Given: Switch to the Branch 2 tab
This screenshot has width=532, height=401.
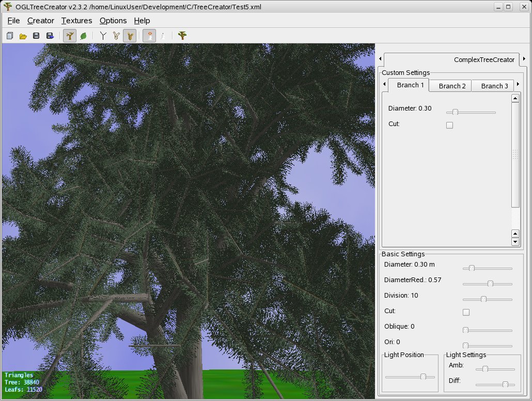Looking at the screenshot, I should click(x=452, y=86).
